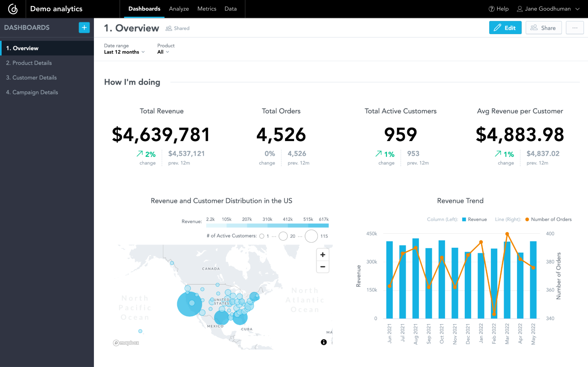This screenshot has width=588, height=367.
Task: Open the Metrics tab
Action: tap(207, 9)
